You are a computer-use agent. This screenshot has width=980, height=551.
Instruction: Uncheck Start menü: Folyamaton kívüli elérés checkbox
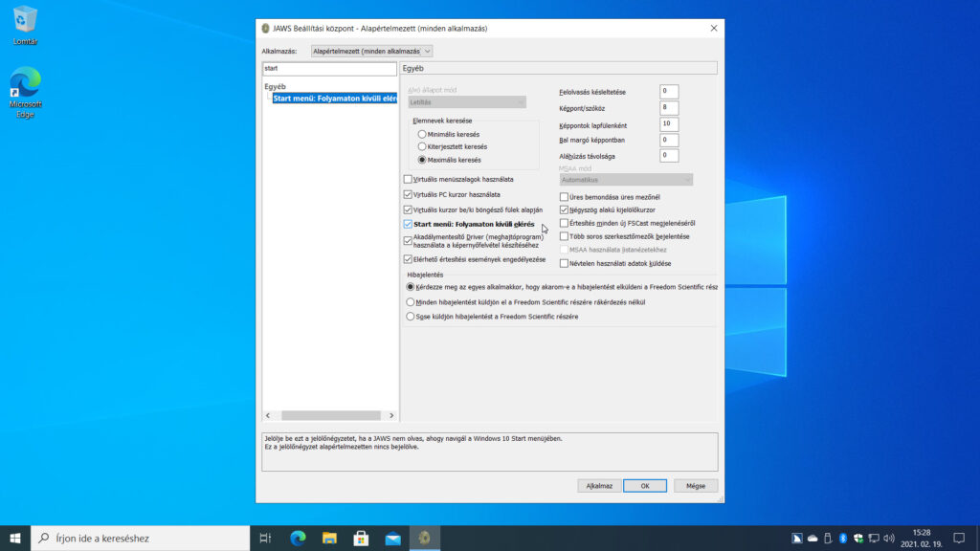coord(408,224)
